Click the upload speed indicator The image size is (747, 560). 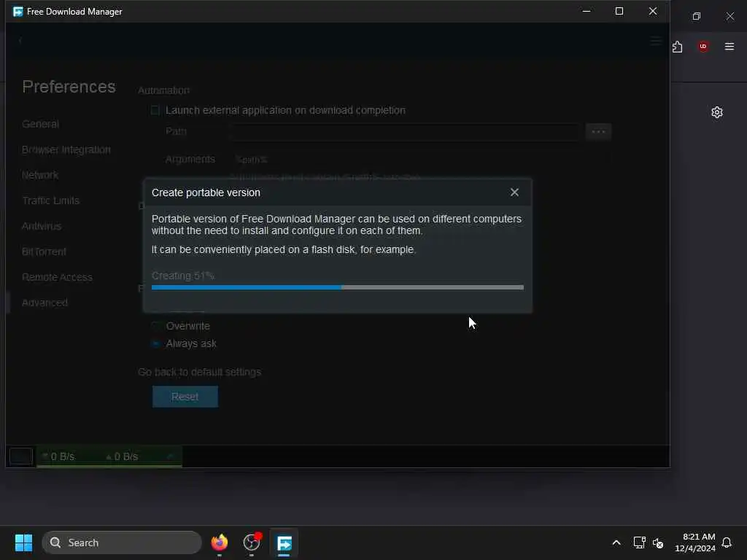click(x=122, y=456)
